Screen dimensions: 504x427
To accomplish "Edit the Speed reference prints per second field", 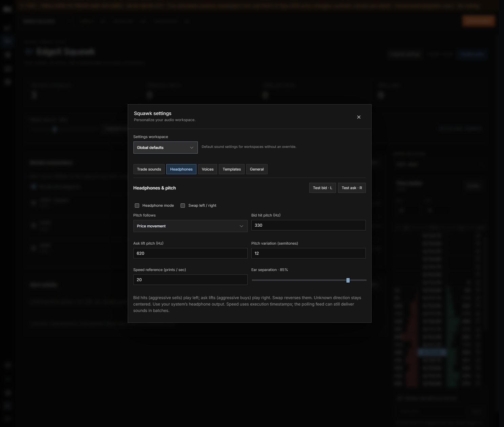I will (x=190, y=280).
